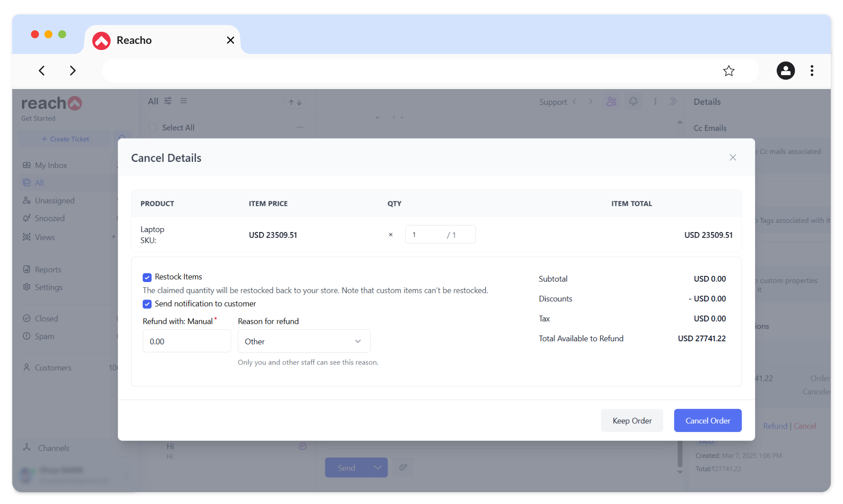Uncheck the Restock Items checkbox
The image size is (843, 504).
click(x=147, y=277)
